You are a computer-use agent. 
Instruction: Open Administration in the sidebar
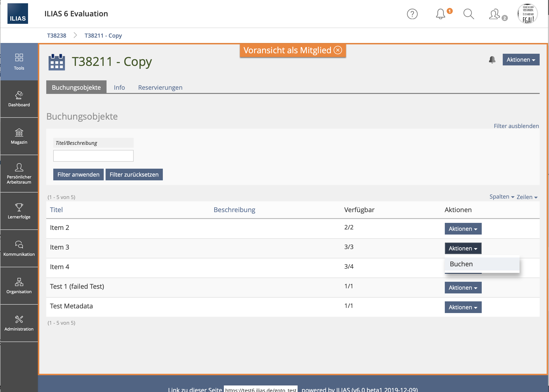pyautogui.click(x=19, y=323)
